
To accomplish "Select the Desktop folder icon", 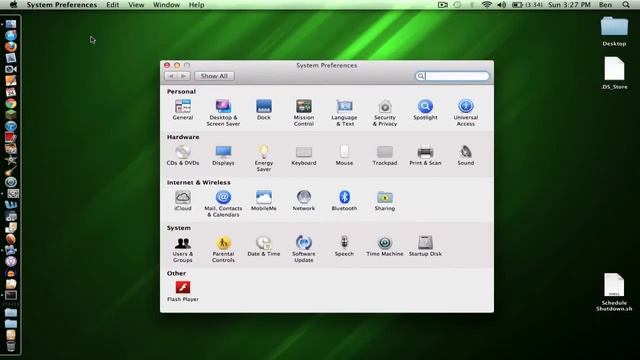I will (614, 31).
